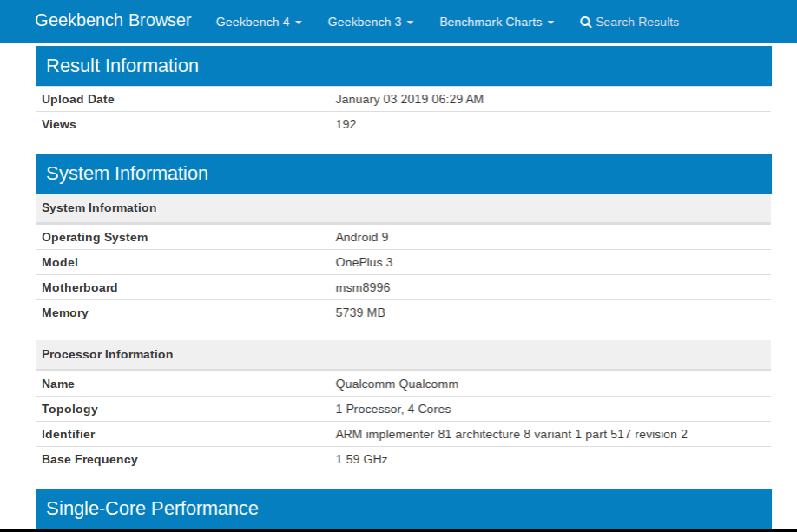Open the Geekbench 3 dropdown menu
797x532 pixels.
coord(371,22)
